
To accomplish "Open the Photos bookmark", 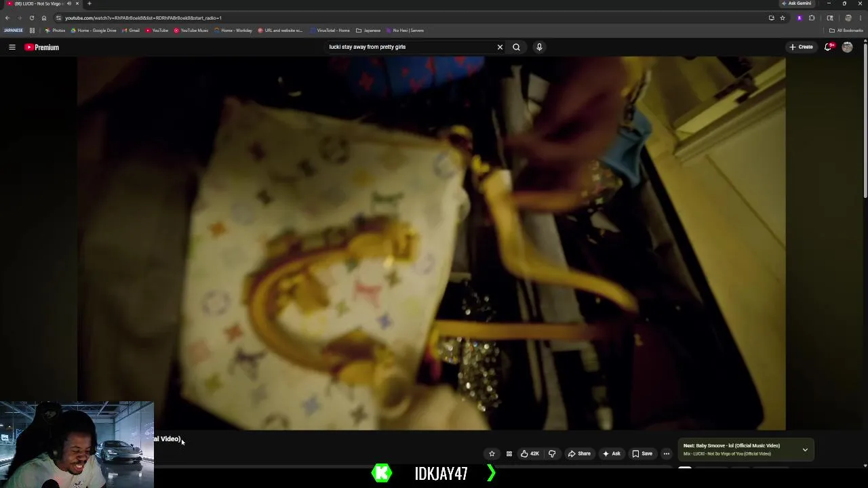I will [55, 30].
